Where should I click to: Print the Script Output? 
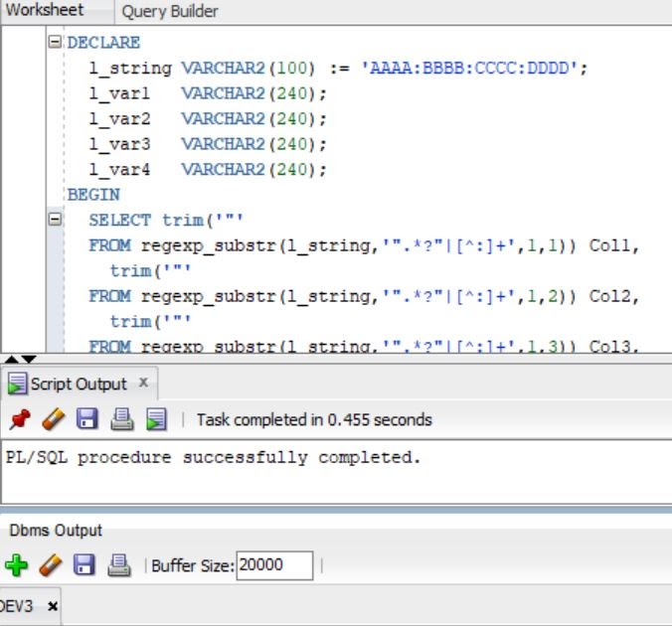[122, 419]
